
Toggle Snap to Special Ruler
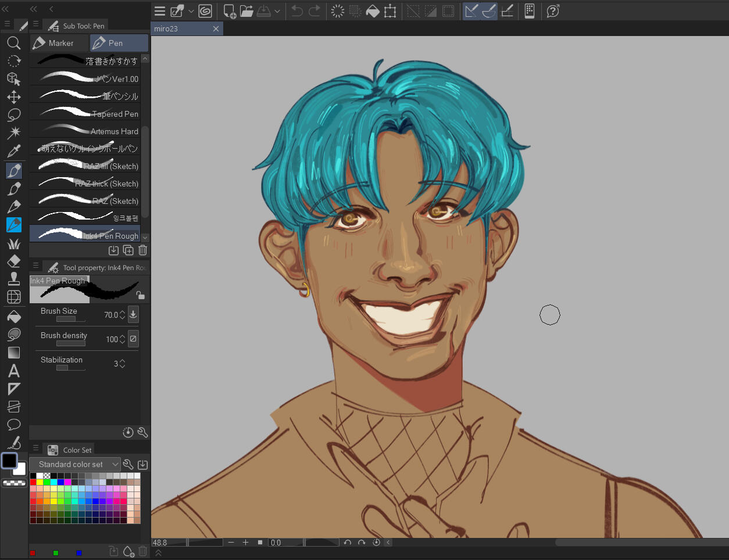coord(489,11)
